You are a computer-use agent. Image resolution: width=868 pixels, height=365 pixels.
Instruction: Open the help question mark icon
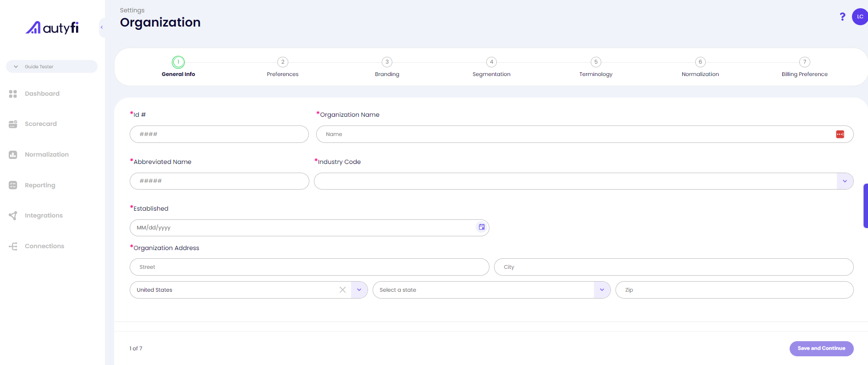(x=842, y=16)
